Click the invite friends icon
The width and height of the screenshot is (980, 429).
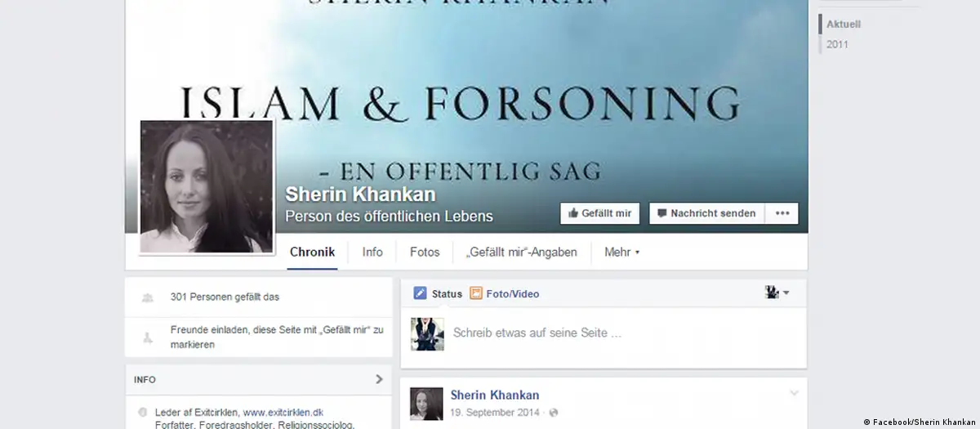tap(147, 336)
